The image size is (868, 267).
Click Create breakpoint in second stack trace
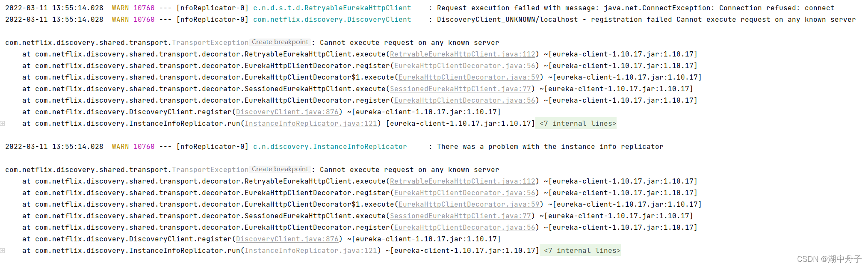pyautogui.click(x=280, y=169)
